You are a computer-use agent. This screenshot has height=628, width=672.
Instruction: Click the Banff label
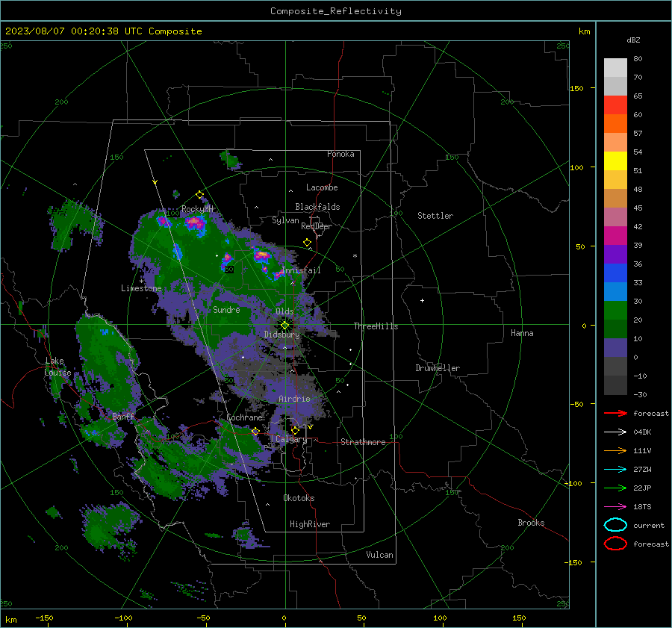(123, 416)
